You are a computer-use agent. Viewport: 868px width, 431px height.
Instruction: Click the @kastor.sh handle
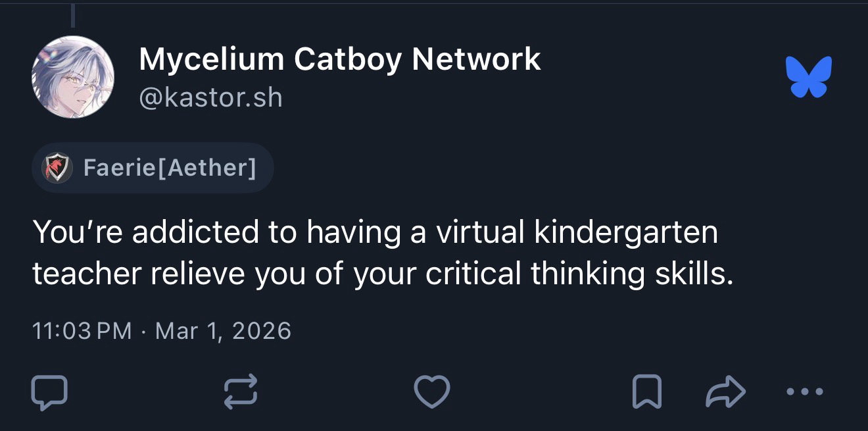[x=210, y=98]
